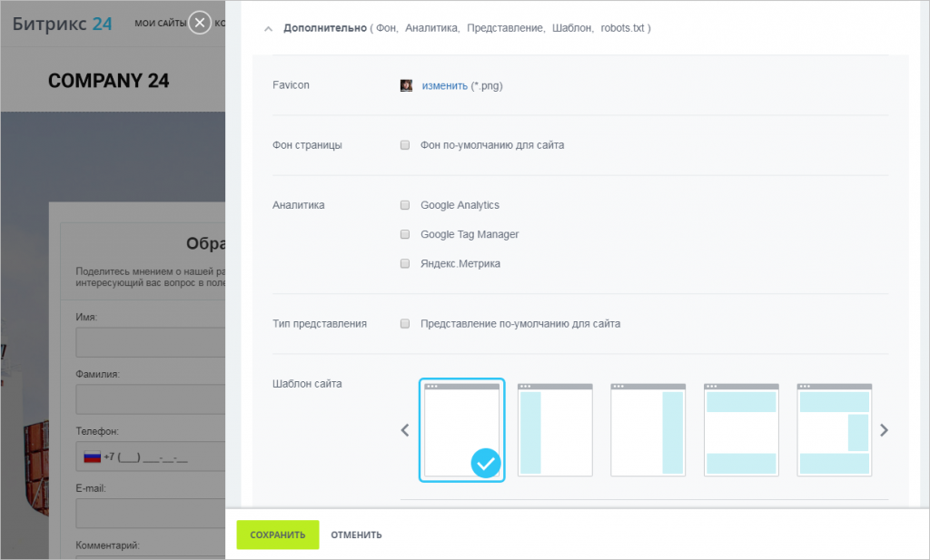Show previous site templates with left arrow
Image resolution: width=930 pixels, height=560 pixels.
coord(405,430)
